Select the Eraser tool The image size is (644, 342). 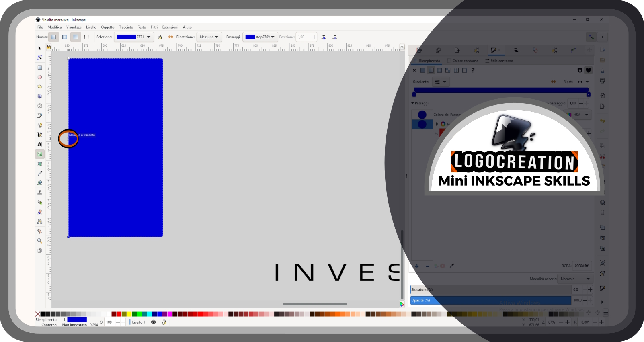(40, 212)
